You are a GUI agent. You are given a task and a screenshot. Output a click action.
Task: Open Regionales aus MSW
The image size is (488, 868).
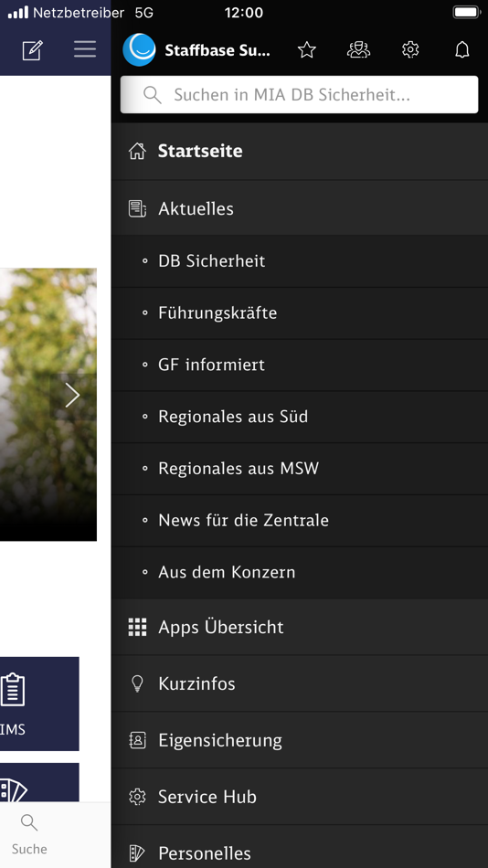pyautogui.click(x=299, y=469)
